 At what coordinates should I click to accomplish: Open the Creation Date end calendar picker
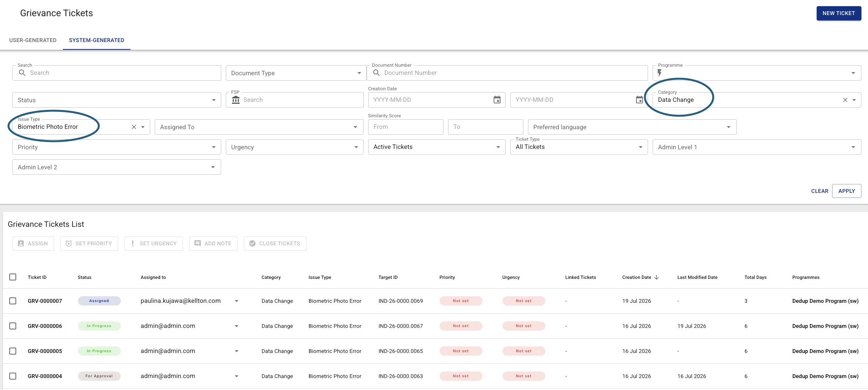click(x=640, y=100)
